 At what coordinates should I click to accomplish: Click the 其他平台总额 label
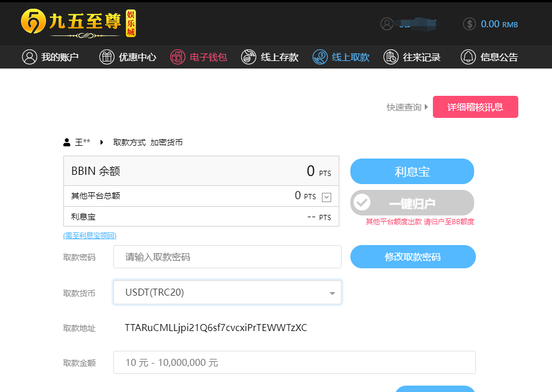[x=96, y=196]
